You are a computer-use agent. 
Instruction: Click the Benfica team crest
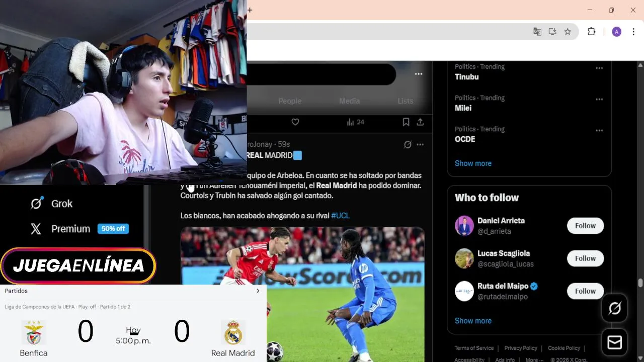tap(34, 332)
